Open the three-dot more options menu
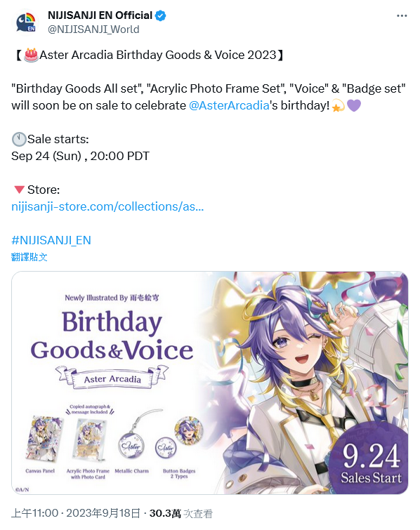The image size is (420, 530). pos(402,16)
